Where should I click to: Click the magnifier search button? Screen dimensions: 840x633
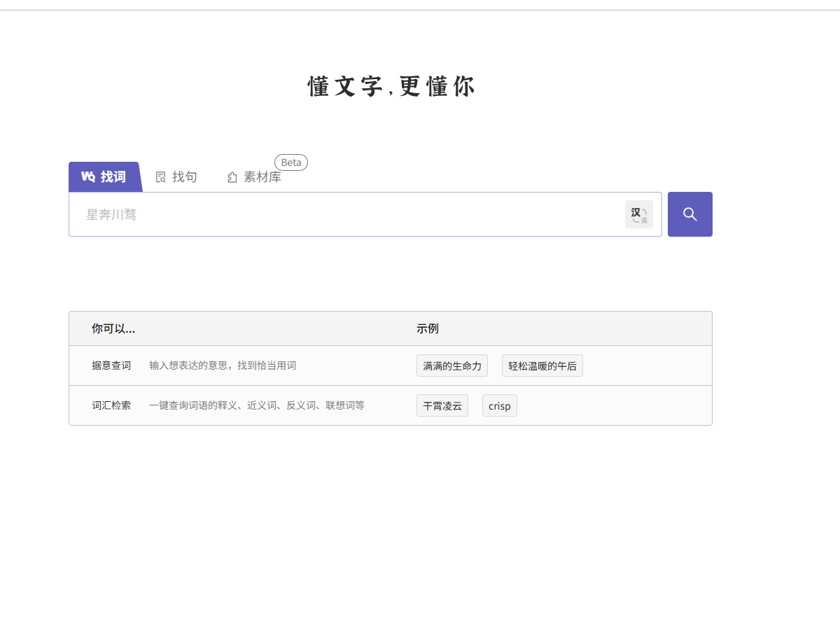(689, 214)
